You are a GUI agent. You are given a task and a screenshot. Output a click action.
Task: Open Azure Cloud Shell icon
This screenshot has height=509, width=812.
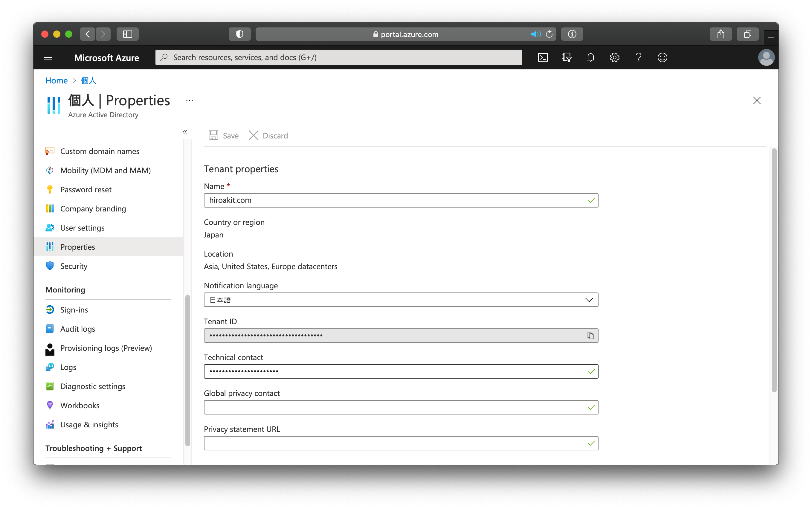pos(543,57)
